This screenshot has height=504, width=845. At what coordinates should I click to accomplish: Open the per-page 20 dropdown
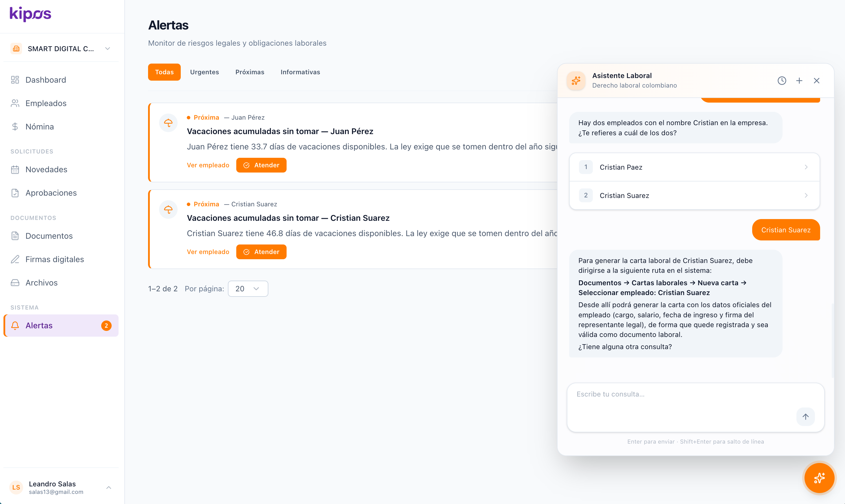[x=248, y=289]
